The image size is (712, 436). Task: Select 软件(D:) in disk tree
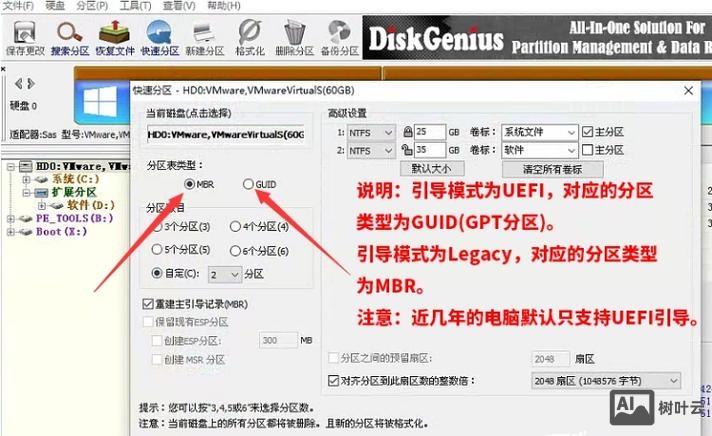(91, 205)
